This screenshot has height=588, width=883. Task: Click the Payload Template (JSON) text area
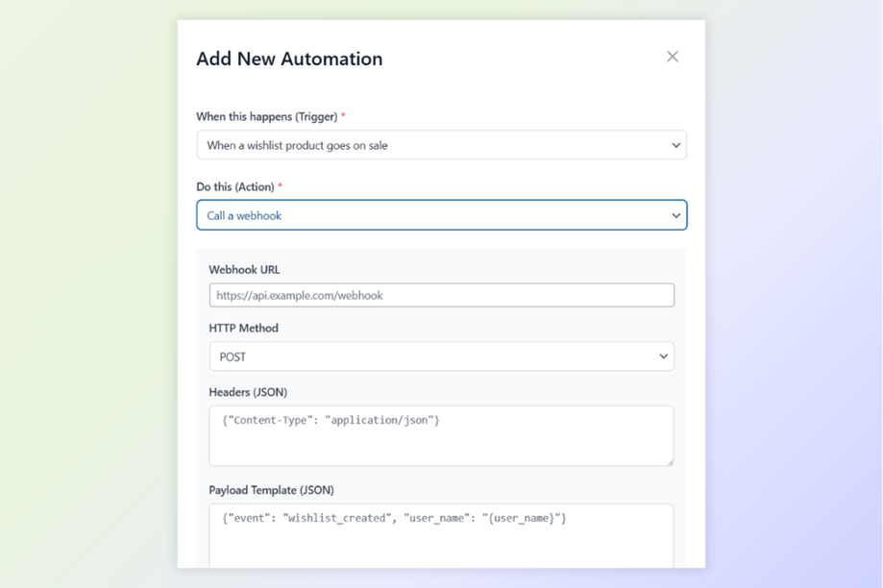(x=441, y=533)
